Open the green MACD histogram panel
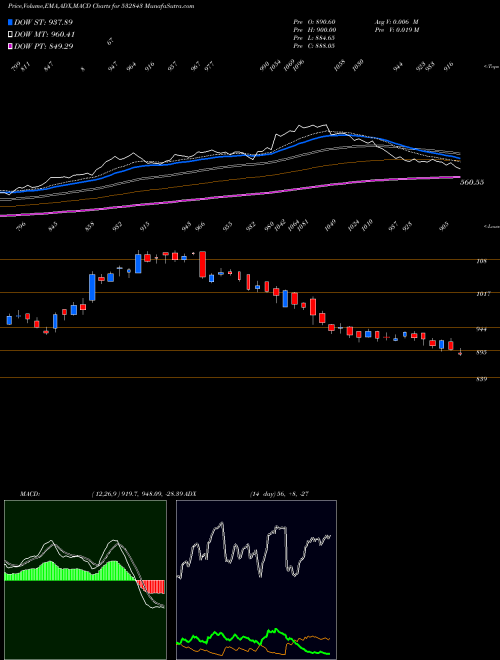500x660 pixels. pyautogui.click(x=85, y=580)
